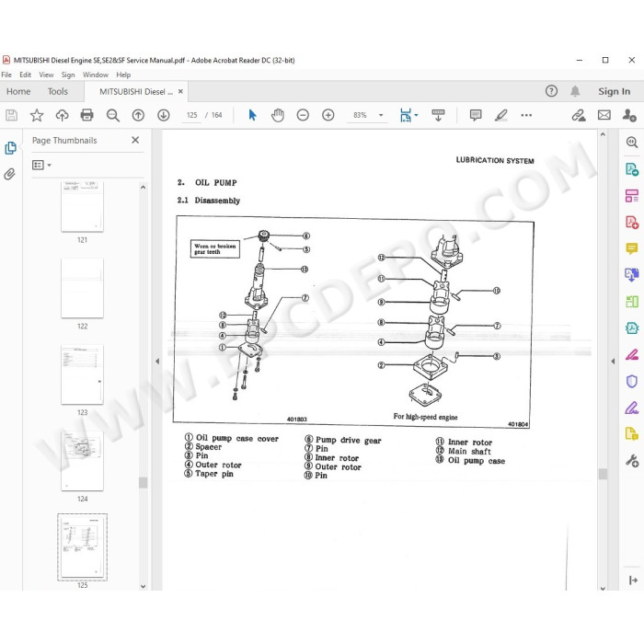The width and height of the screenshot is (644, 644).
Task: Open Comment tool in right pane
Action: pyautogui.click(x=632, y=248)
